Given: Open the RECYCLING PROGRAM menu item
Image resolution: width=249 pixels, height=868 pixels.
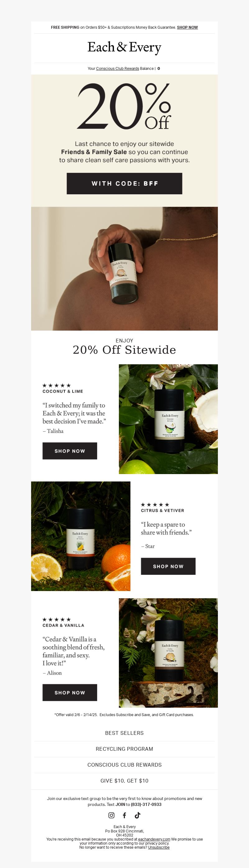Looking at the screenshot, I should (125, 749).
